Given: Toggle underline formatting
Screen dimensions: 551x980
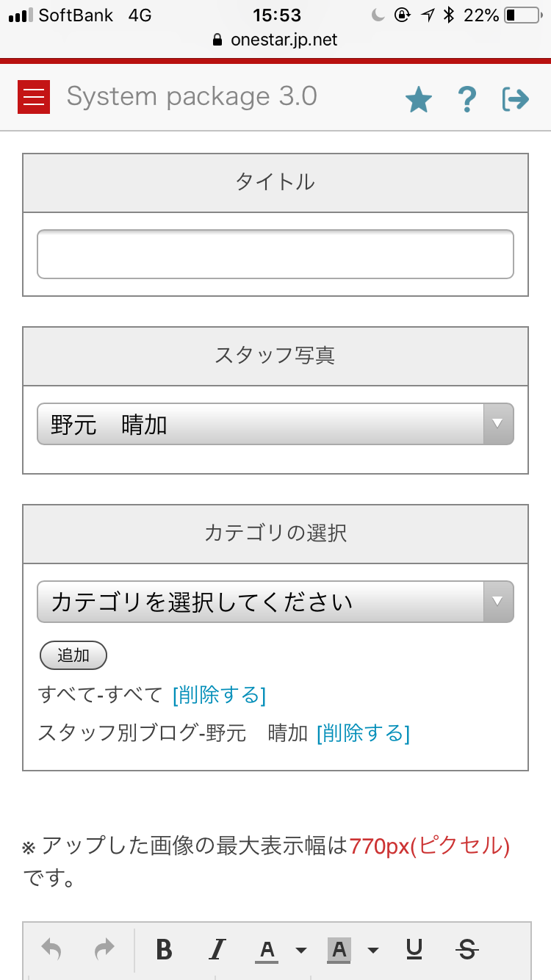Looking at the screenshot, I should click(414, 950).
